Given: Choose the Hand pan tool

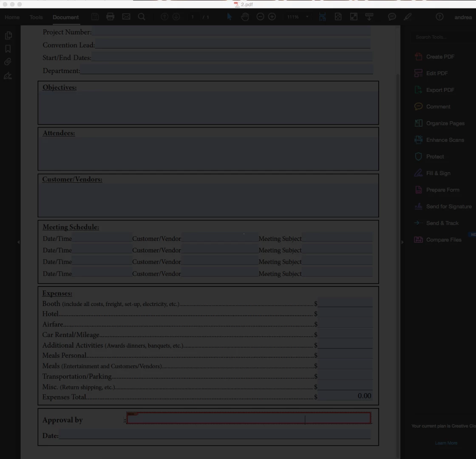Looking at the screenshot, I should point(245,17).
